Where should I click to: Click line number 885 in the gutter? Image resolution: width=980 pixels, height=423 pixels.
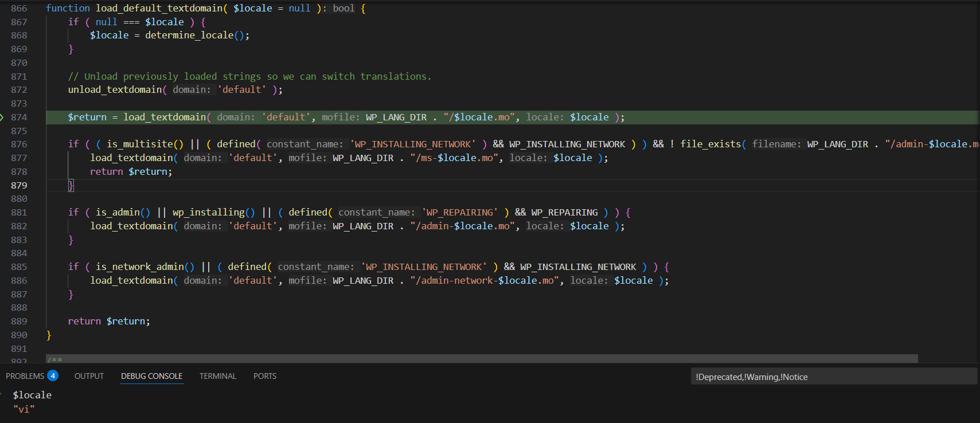(x=19, y=267)
